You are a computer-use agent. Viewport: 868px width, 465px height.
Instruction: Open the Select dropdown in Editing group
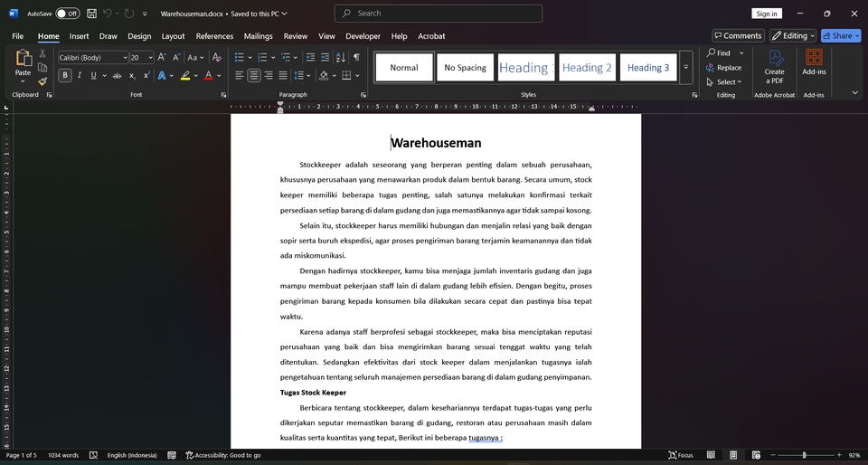tap(724, 82)
